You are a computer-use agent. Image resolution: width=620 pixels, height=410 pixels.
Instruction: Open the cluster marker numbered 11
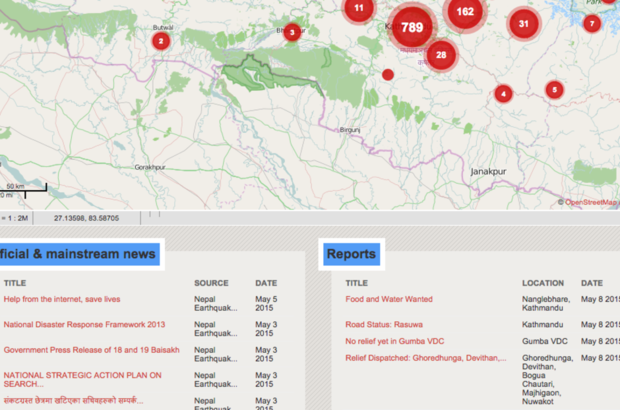[x=359, y=9]
